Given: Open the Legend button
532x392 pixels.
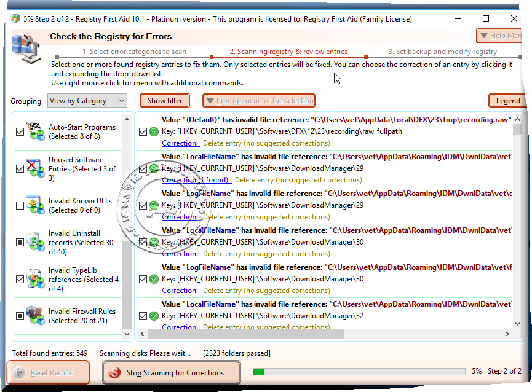Looking at the screenshot, I should click(x=507, y=101).
